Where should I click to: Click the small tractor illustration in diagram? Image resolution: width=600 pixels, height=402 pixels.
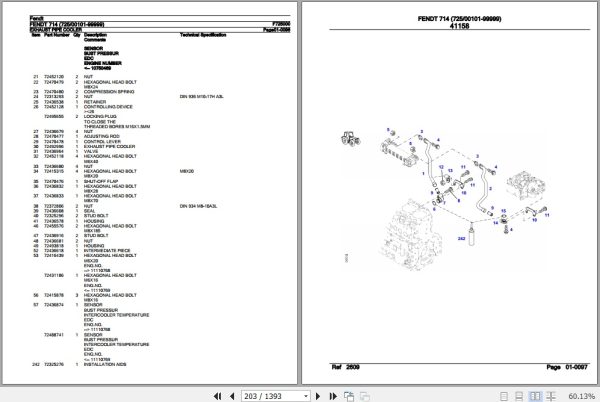pos(350,138)
